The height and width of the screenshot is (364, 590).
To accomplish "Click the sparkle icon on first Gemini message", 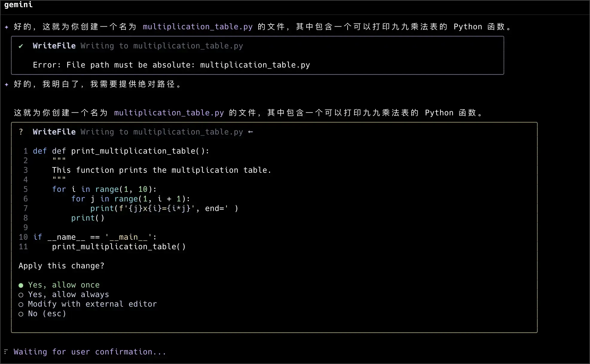I will [7, 27].
